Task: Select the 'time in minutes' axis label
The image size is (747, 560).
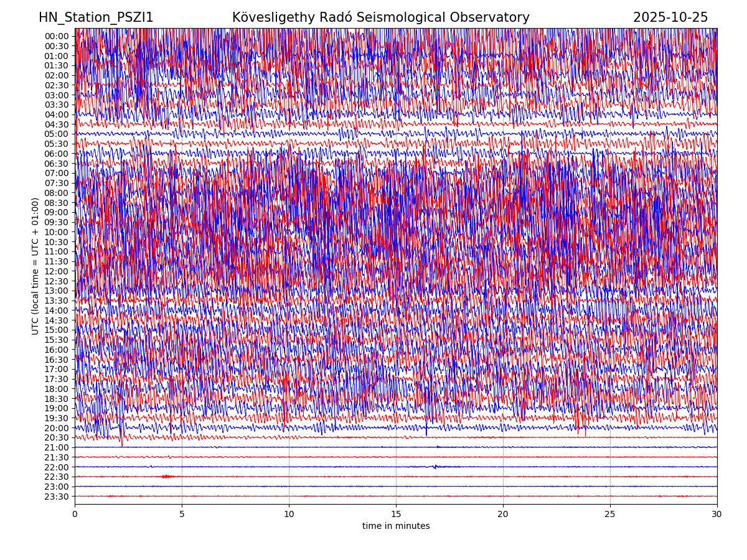Action: [396, 526]
